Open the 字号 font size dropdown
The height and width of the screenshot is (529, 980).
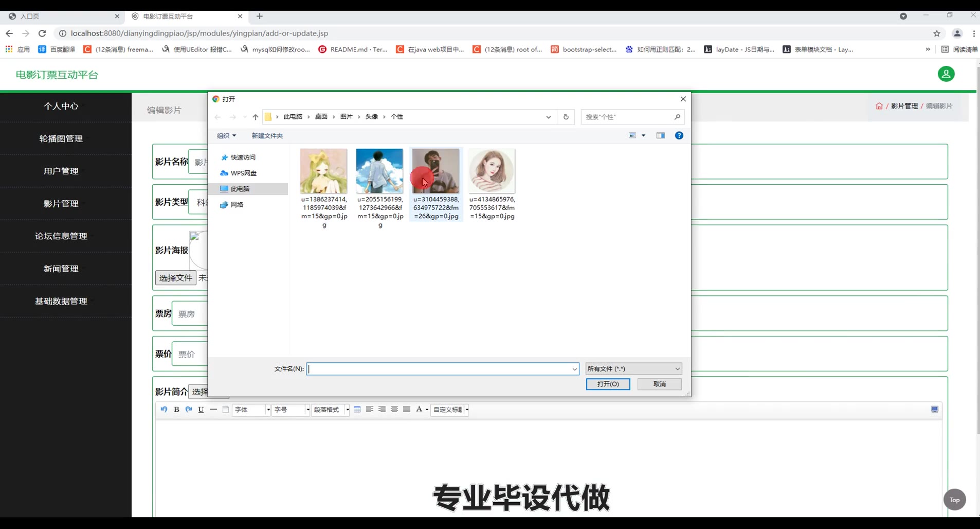coord(291,410)
